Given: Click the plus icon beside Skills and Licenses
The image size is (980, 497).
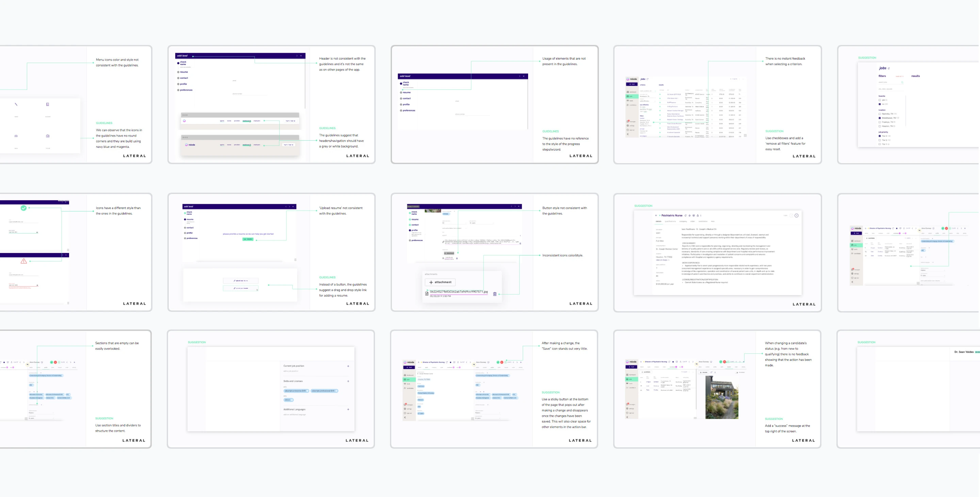Looking at the screenshot, I should pyautogui.click(x=348, y=382).
